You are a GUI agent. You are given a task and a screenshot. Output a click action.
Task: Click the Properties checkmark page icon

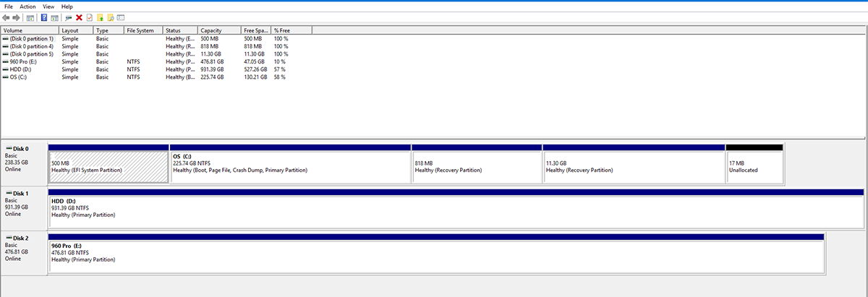click(90, 17)
